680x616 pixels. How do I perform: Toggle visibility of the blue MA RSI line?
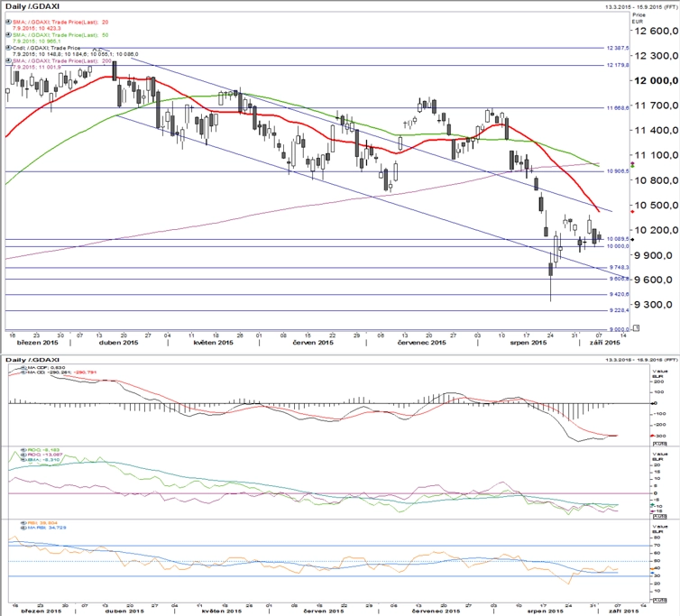23,528
